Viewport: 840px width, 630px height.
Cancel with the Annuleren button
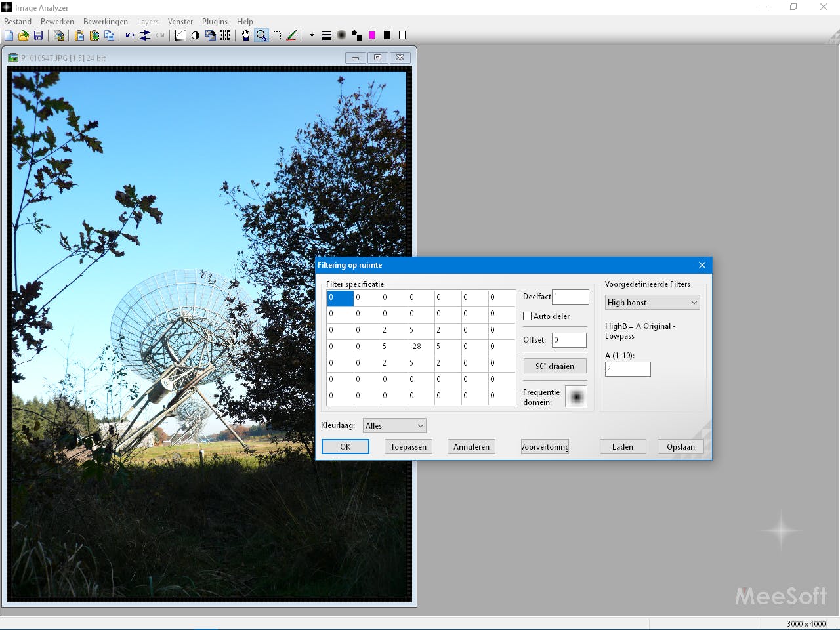[x=471, y=447]
